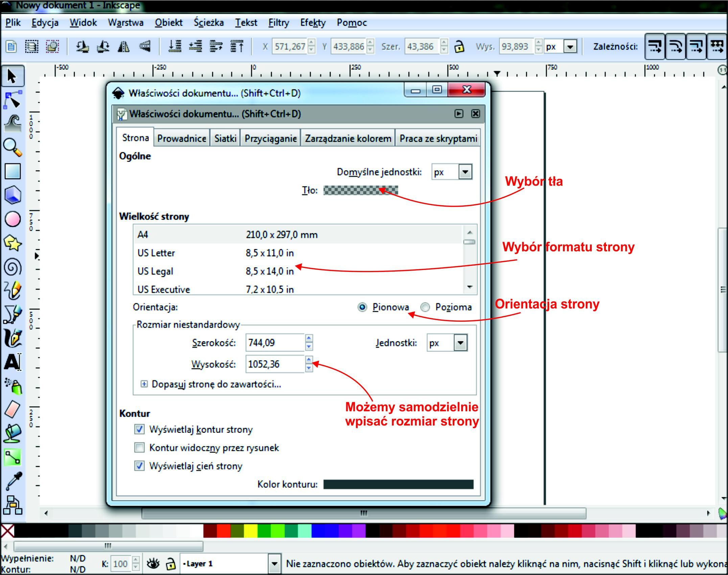Pick the Eraser tool
This screenshot has height=575, width=728.
(13, 410)
